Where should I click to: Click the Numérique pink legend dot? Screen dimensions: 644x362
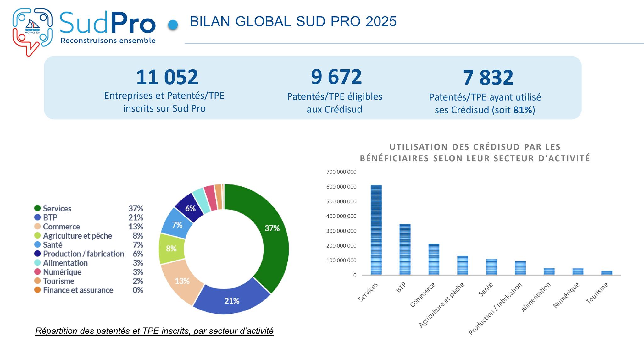(38, 272)
